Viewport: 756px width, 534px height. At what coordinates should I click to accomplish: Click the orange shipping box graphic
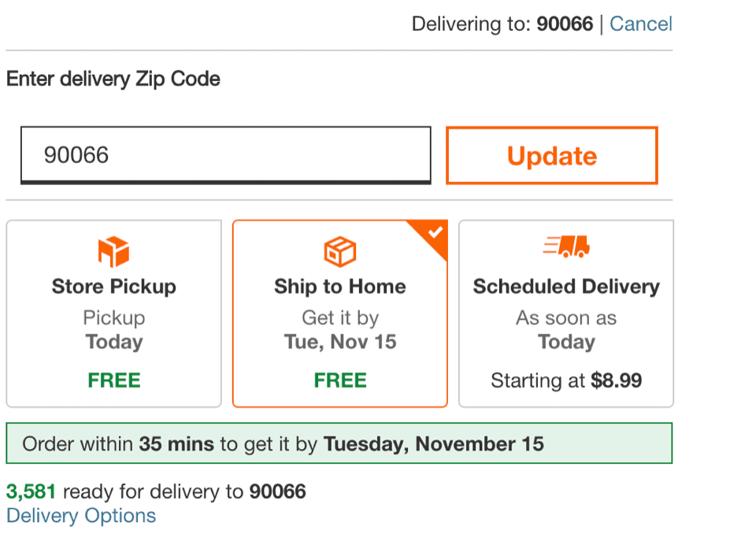[339, 250]
